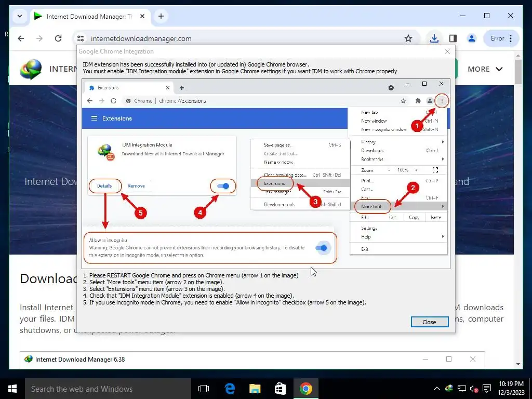Click the browser forward arrow
Screen dimensions: 532x399
[39, 38]
